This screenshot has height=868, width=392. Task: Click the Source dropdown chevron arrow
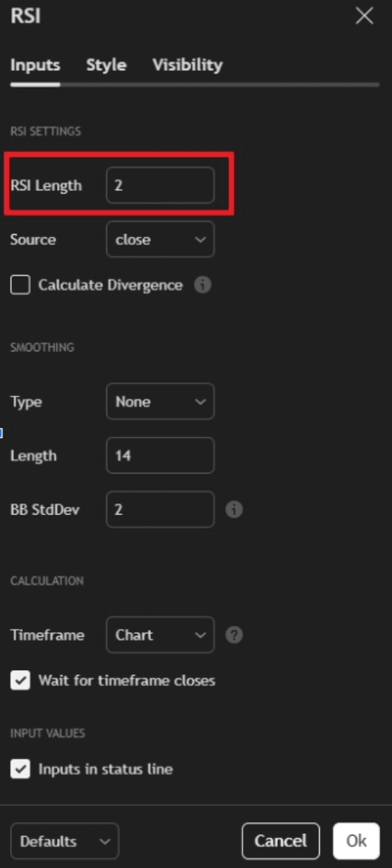(200, 240)
